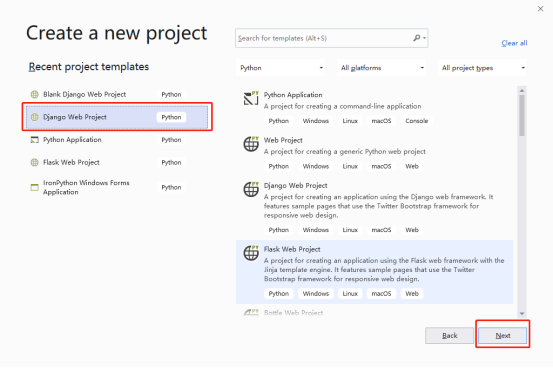Select Django Web Project in recent templates

tap(117, 117)
